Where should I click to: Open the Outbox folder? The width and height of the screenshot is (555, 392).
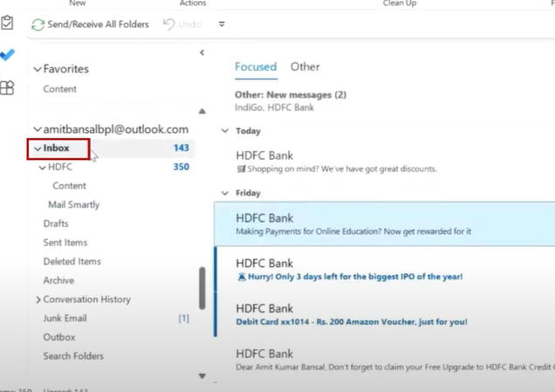click(59, 337)
